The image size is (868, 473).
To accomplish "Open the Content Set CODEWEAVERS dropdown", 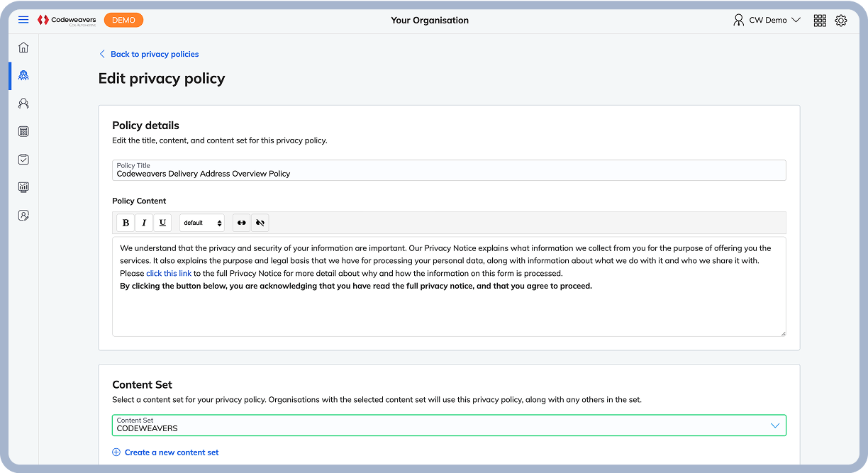I will coord(449,425).
